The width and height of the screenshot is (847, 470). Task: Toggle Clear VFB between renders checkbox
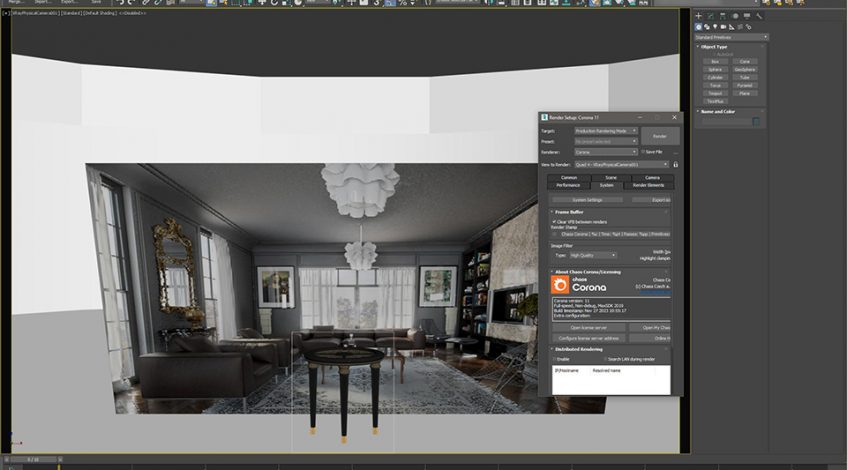coord(554,221)
